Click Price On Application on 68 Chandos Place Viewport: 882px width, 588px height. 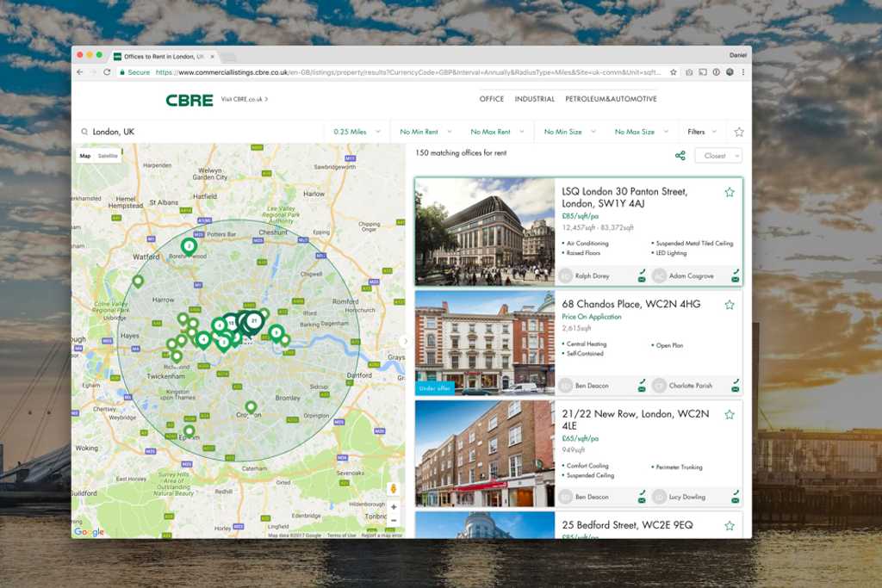pos(591,317)
